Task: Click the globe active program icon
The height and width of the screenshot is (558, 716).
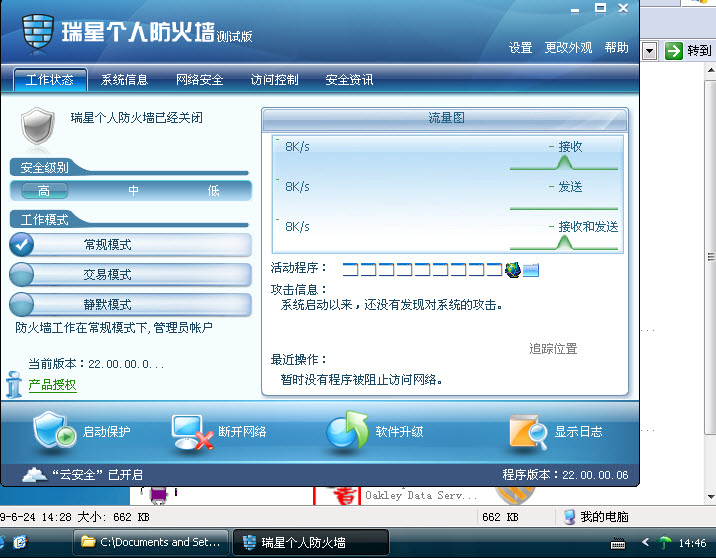Action: click(513, 270)
